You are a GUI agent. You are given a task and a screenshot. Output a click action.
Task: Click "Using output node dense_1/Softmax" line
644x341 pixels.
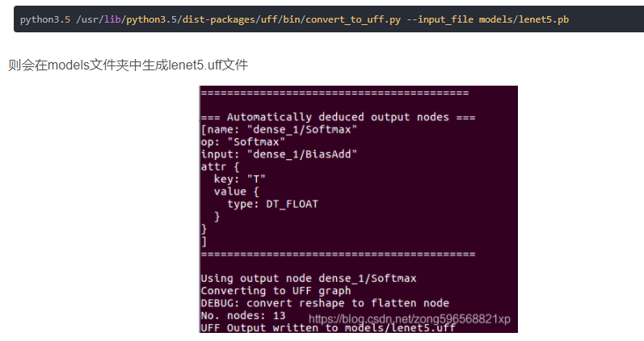coord(309,278)
